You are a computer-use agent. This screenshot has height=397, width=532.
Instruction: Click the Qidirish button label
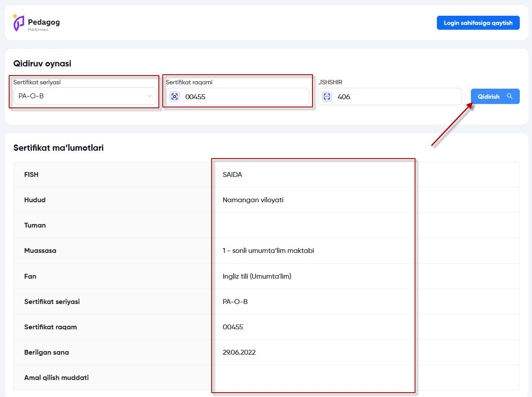488,97
